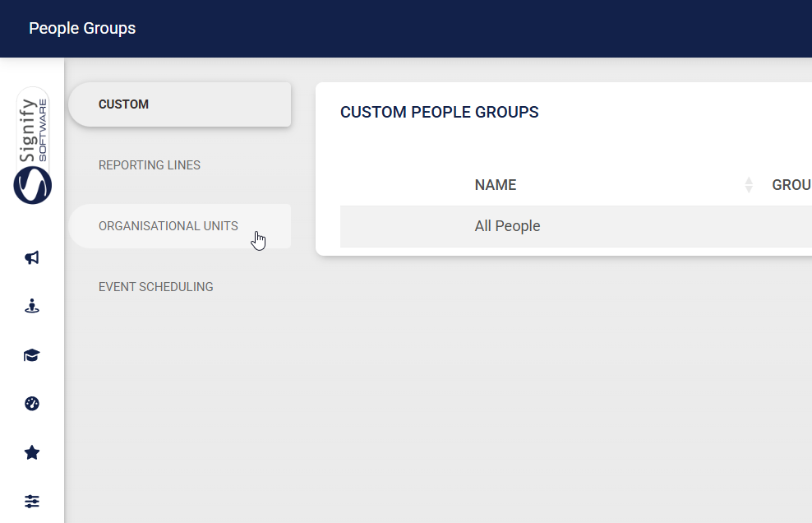Select the person location icon in sidebar
This screenshot has width=812, height=523.
(31, 306)
